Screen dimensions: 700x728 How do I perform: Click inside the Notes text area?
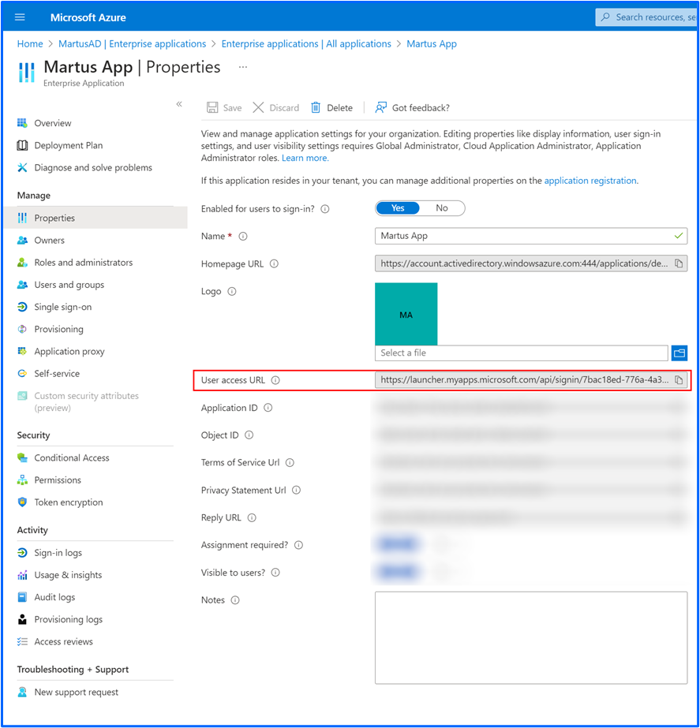click(x=531, y=637)
